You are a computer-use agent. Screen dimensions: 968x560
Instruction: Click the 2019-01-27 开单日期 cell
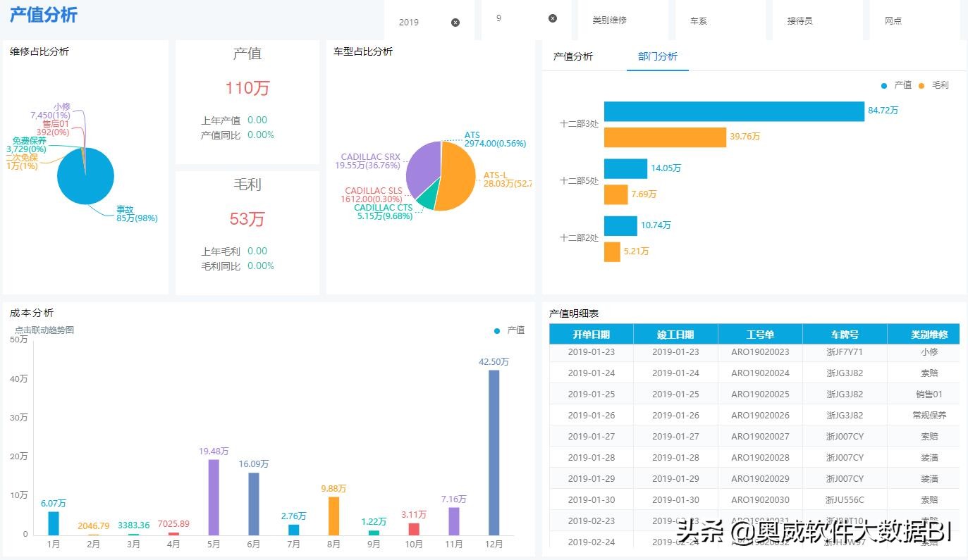592,437
